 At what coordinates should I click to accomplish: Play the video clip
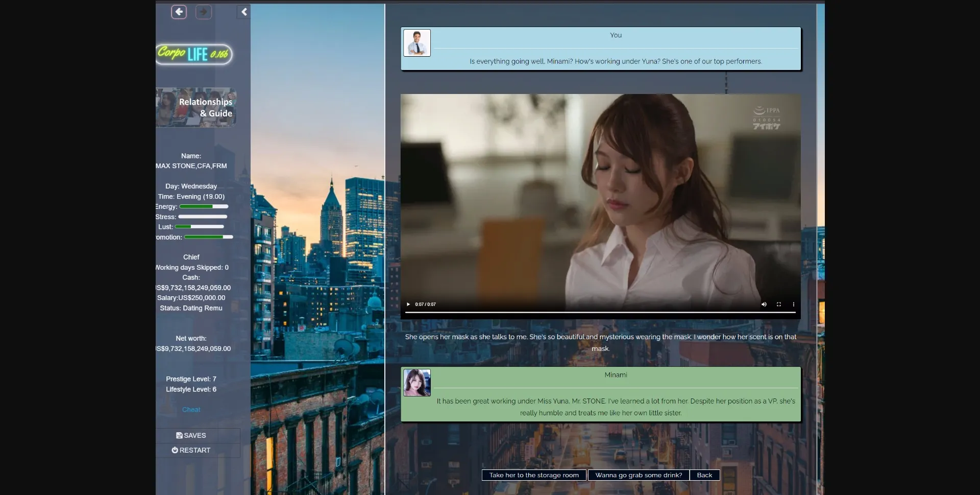point(408,304)
